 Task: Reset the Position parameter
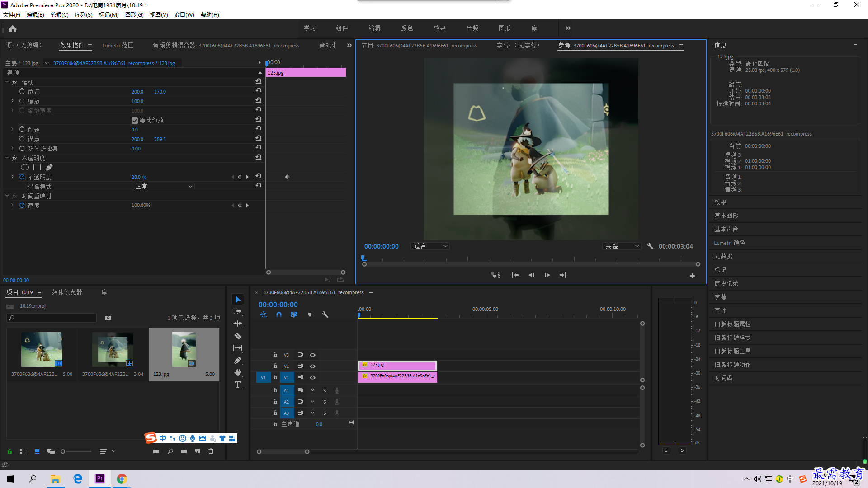click(x=259, y=91)
